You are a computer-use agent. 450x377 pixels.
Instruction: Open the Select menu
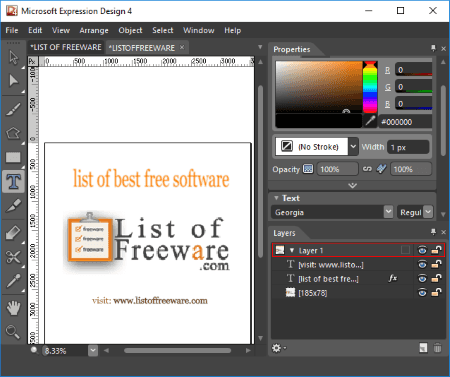point(163,30)
